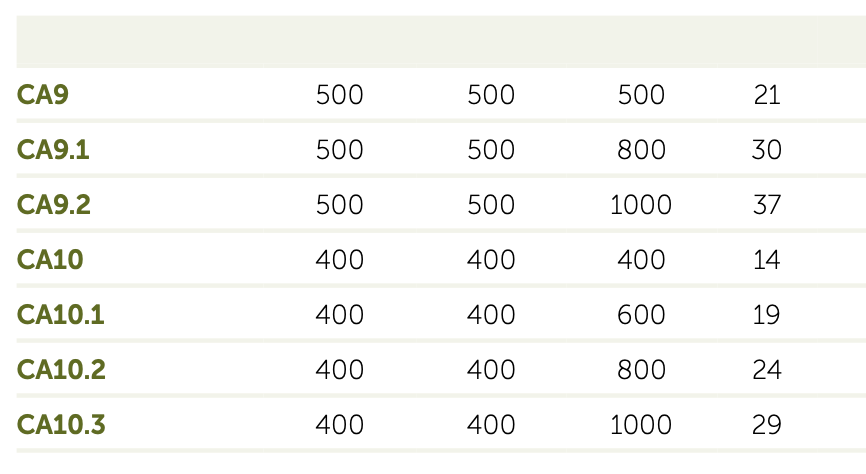Screen dimensions: 866x474
Task: Open the CA10.2 product entry
Action: (62, 370)
